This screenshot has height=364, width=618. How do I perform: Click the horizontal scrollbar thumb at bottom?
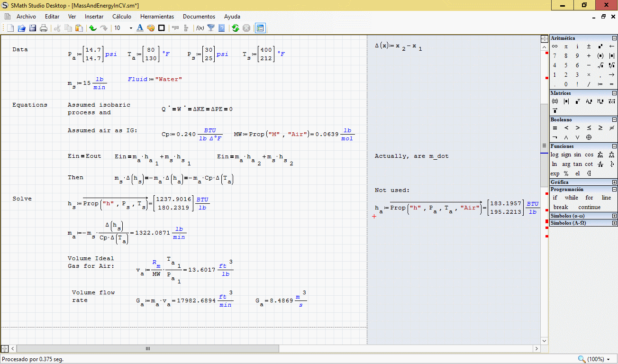[x=148, y=348]
